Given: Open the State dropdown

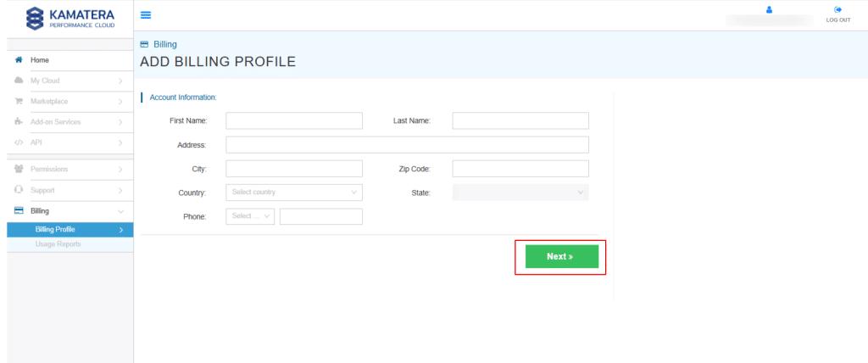Looking at the screenshot, I should pyautogui.click(x=520, y=193).
